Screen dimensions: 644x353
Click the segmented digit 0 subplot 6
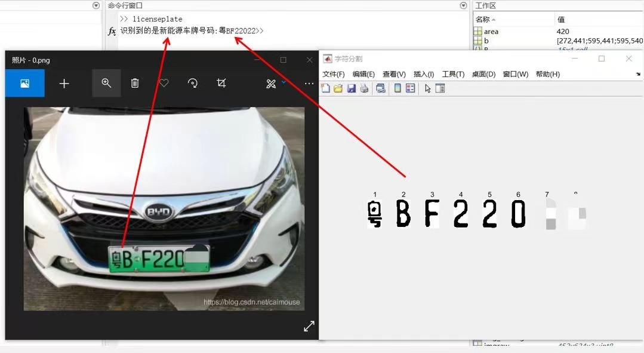518,214
